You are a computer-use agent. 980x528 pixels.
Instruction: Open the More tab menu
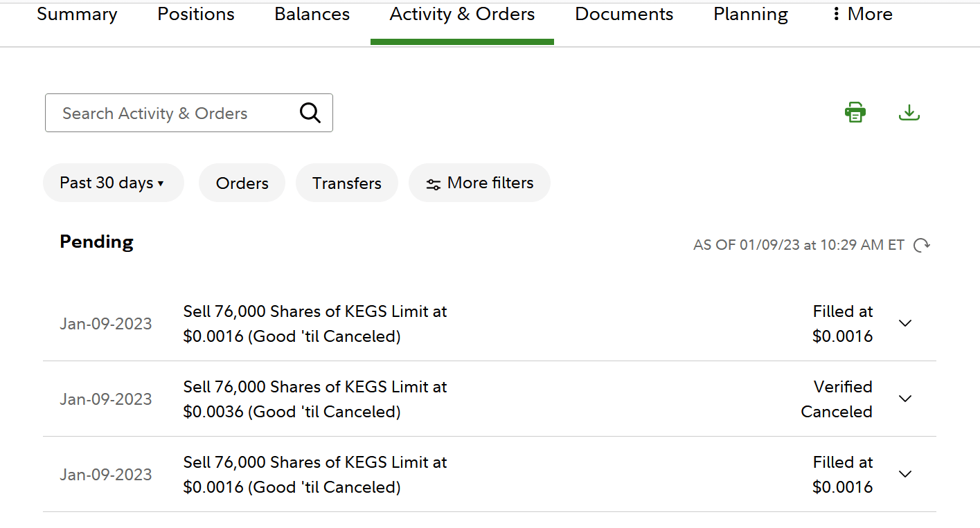click(x=862, y=15)
